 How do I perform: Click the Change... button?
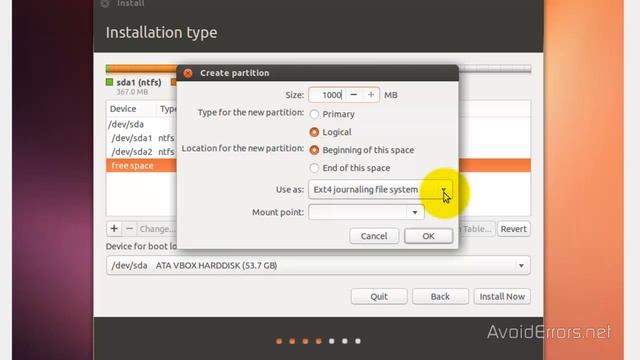(x=157, y=229)
